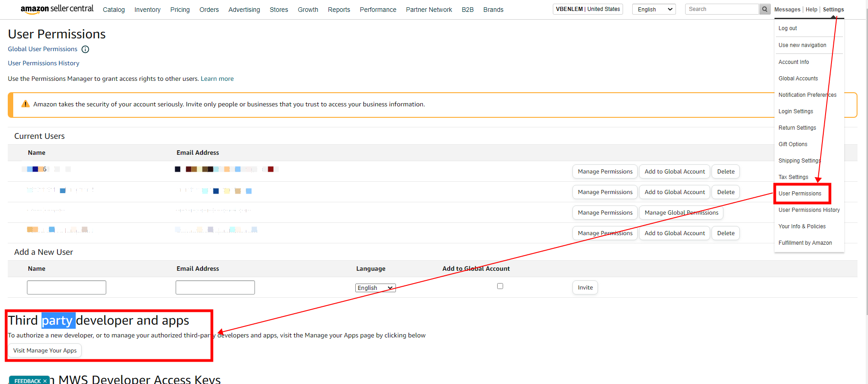868x384 pixels.
Task: Click the VBENLEM United States account switcher
Action: pos(588,9)
